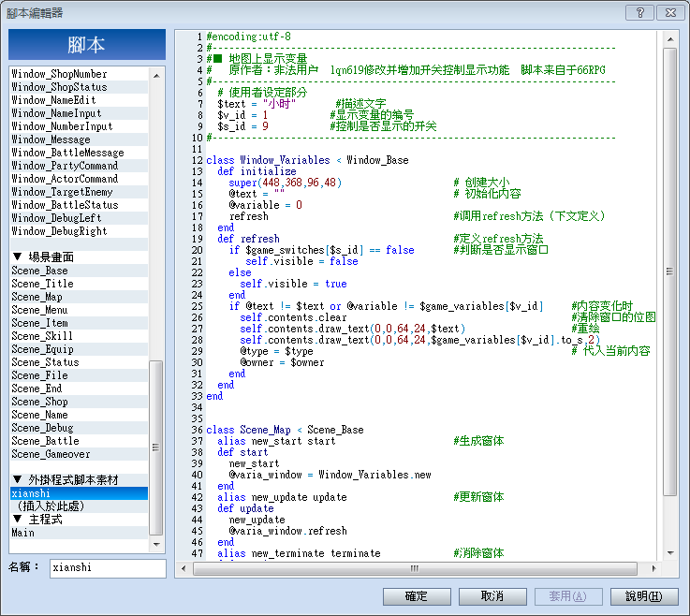The width and height of the screenshot is (690, 616).
Task: Click code line 36 class Scene_Map
Action: coord(285,430)
